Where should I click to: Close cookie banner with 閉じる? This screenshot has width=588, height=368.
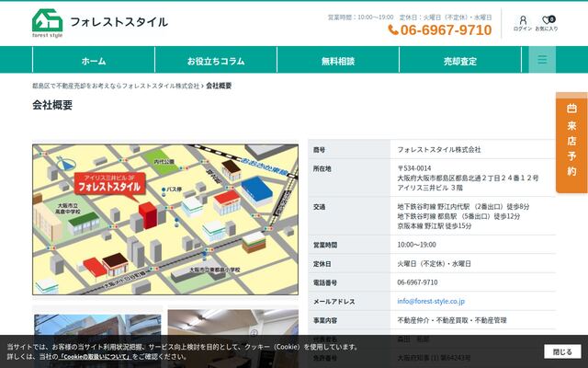click(562, 351)
